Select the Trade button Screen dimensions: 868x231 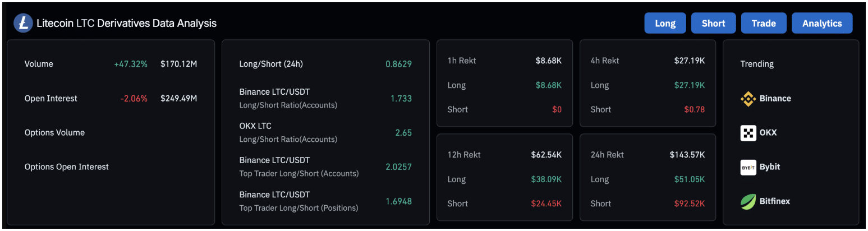764,23
